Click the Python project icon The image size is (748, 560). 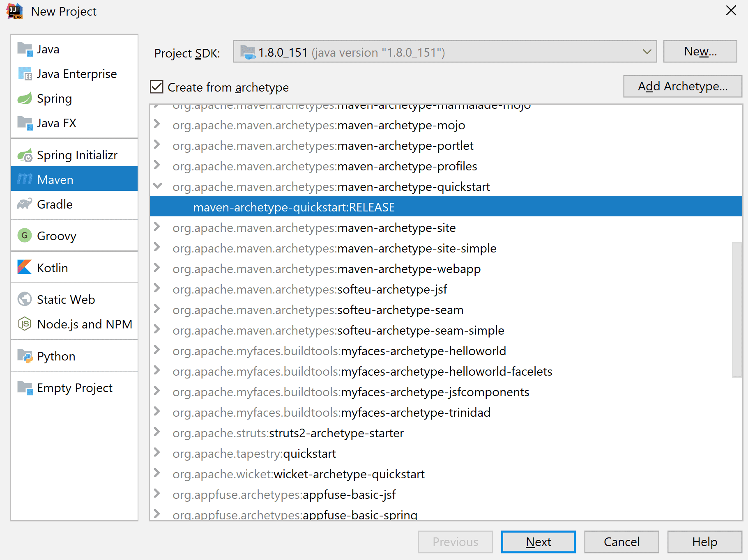click(x=25, y=356)
